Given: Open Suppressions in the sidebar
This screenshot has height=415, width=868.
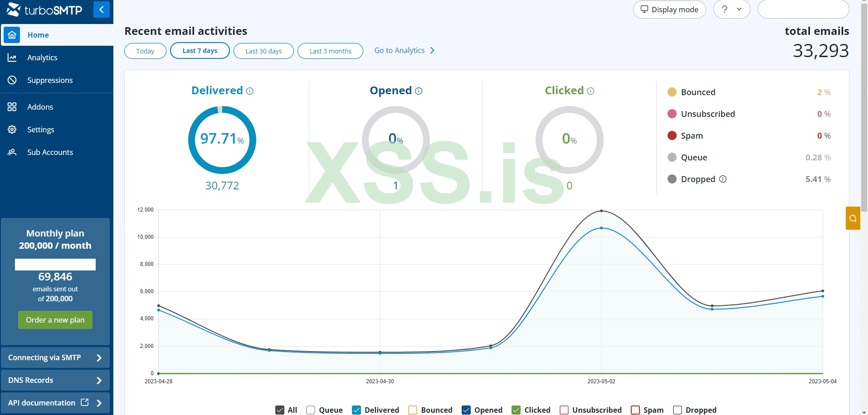Looking at the screenshot, I should coord(57,80).
